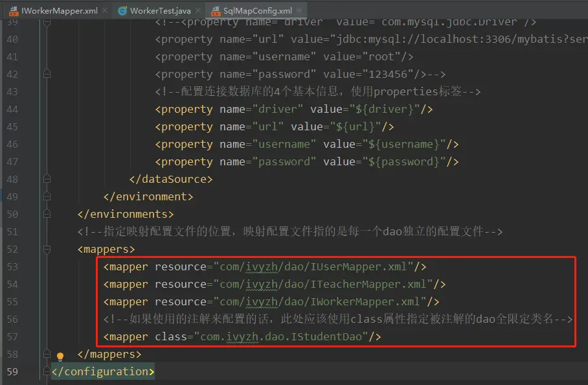Viewport: 588px width, 385px height.
Task: Select the SqlMapConfig.xml tab
Action: click(257, 10)
